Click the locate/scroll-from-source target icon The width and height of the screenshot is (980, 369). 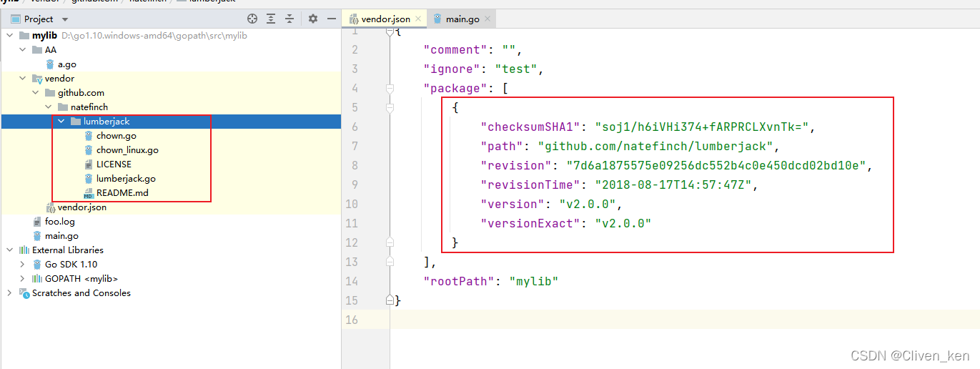tap(252, 19)
